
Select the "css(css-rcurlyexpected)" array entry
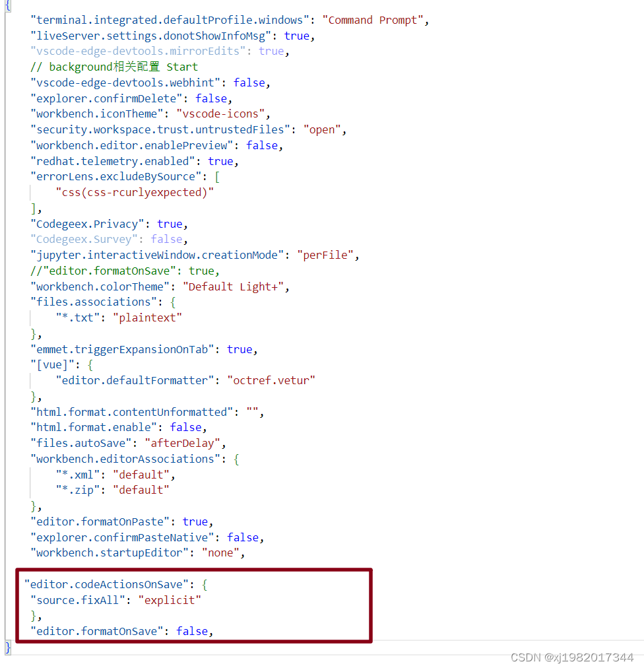point(135,192)
